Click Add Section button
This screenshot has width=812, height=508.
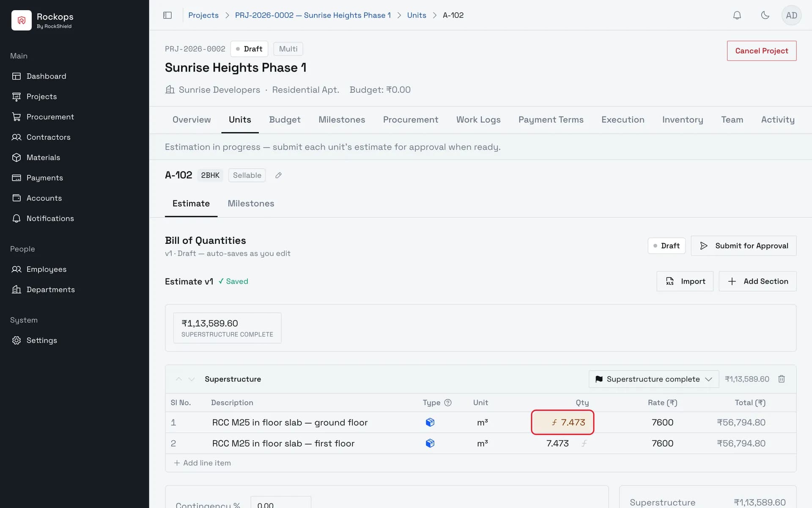(757, 282)
